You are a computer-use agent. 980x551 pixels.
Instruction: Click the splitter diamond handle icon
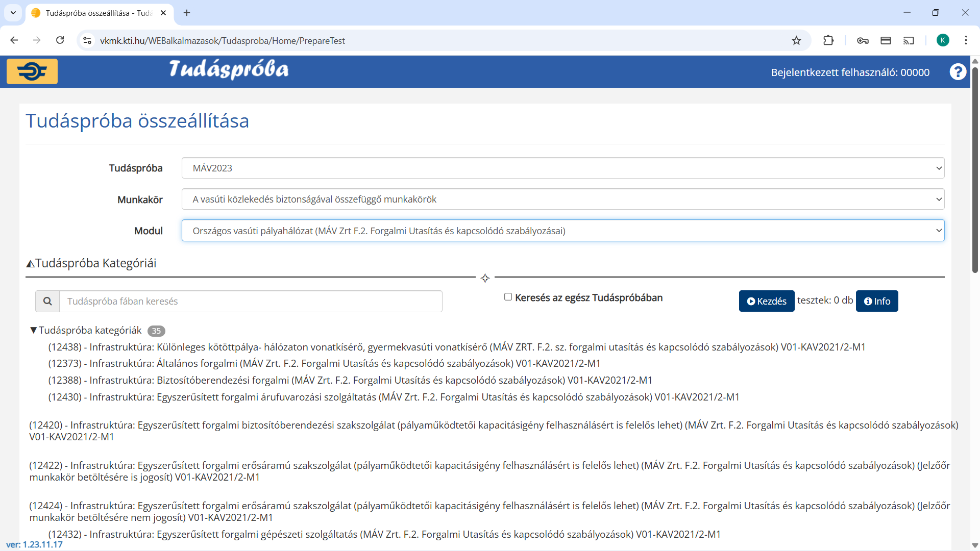point(485,278)
